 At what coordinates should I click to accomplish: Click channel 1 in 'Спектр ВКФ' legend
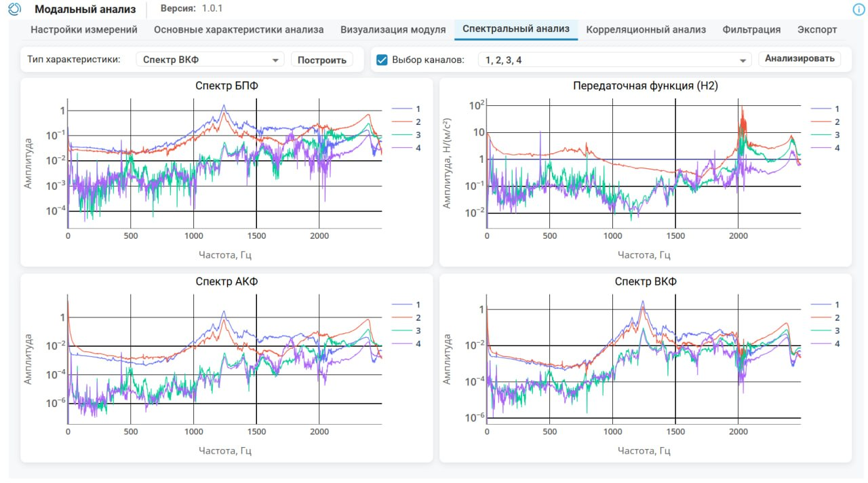coord(826,305)
